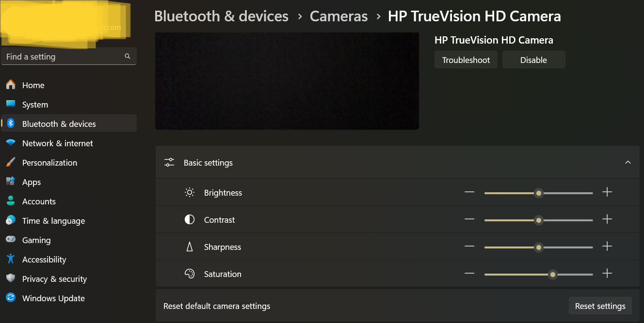The height and width of the screenshot is (323, 644).
Task: Open the Gaming settings page
Action: click(69, 240)
